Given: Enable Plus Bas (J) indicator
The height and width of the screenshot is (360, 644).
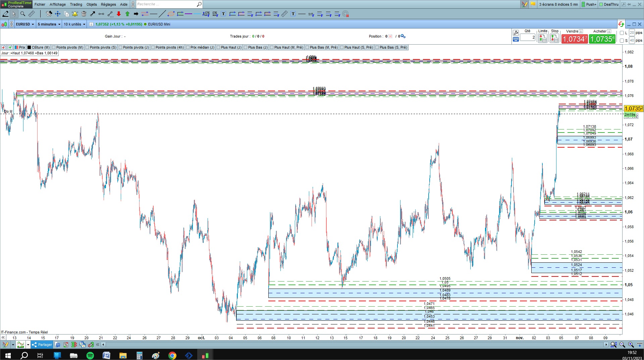Looking at the screenshot, I should tap(246, 47).
